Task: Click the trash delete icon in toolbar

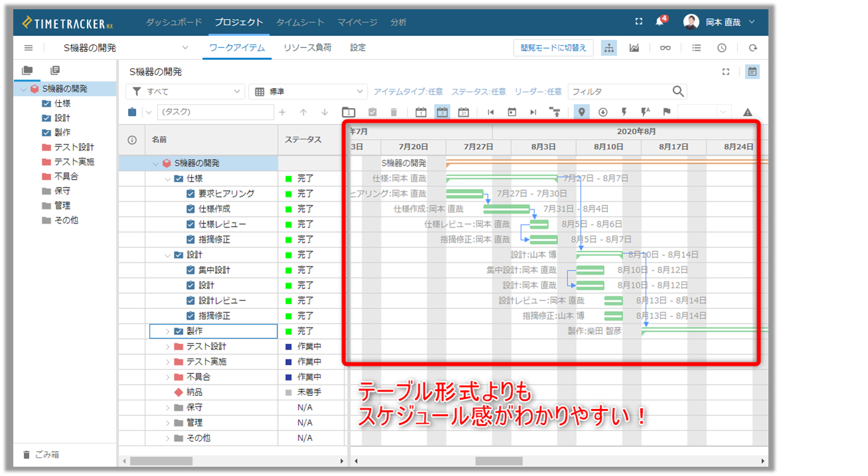Action: point(394,112)
